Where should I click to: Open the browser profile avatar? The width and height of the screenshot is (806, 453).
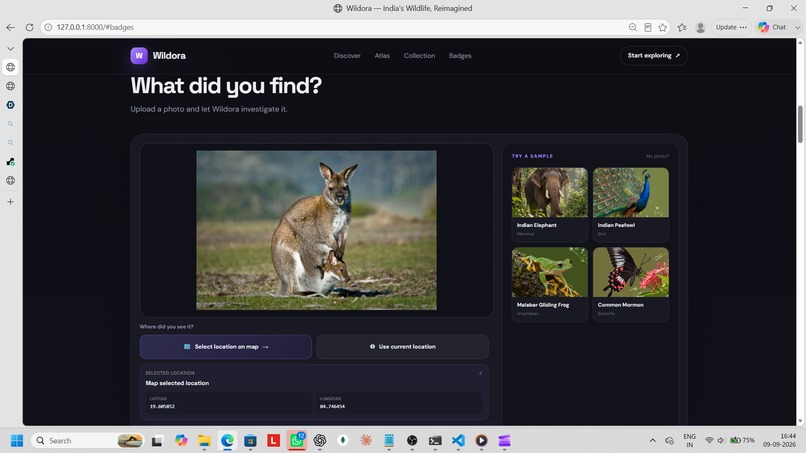point(700,27)
